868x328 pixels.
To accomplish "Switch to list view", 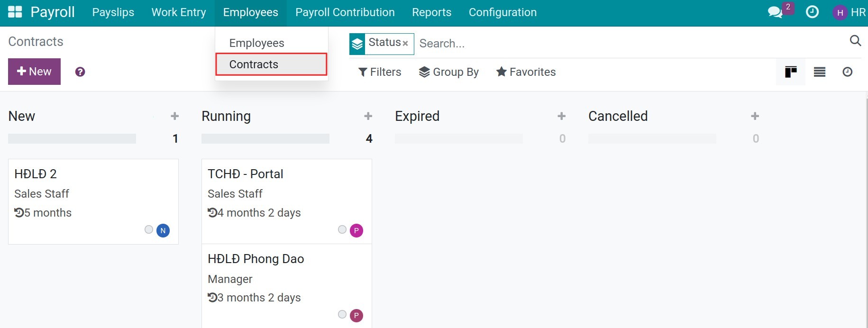I will (819, 72).
